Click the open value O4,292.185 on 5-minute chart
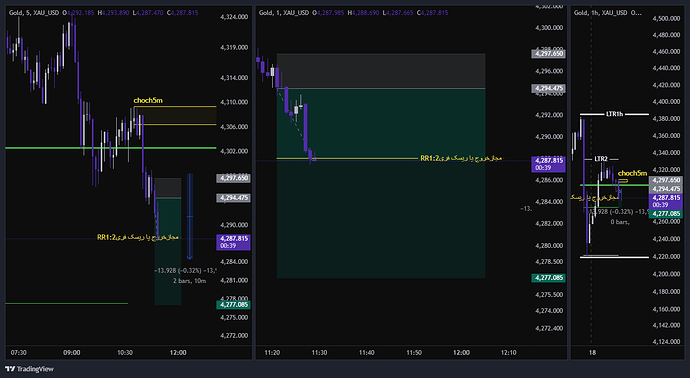 click(x=78, y=13)
